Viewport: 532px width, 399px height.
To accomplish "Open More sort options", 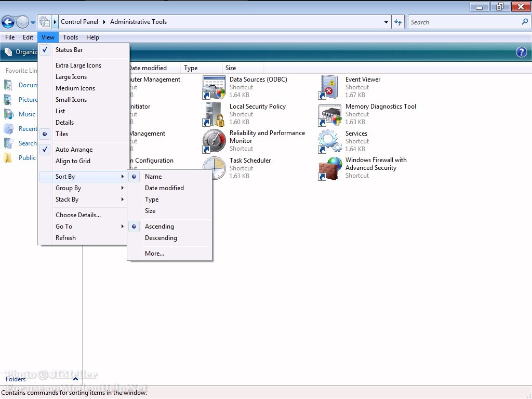I will pos(170,254).
